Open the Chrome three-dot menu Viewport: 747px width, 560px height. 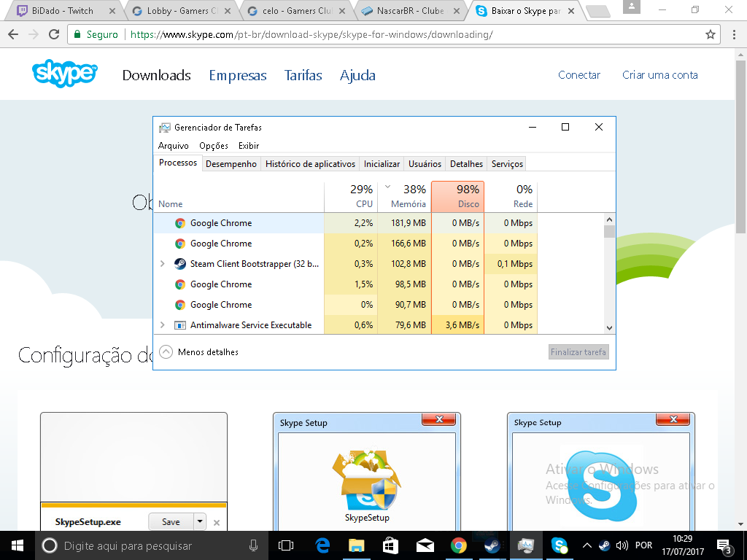click(x=734, y=34)
